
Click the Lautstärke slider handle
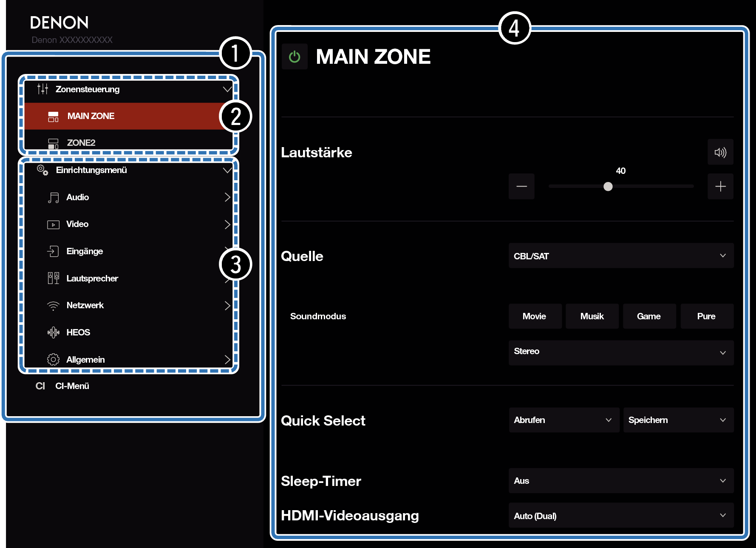coord(608,187)
